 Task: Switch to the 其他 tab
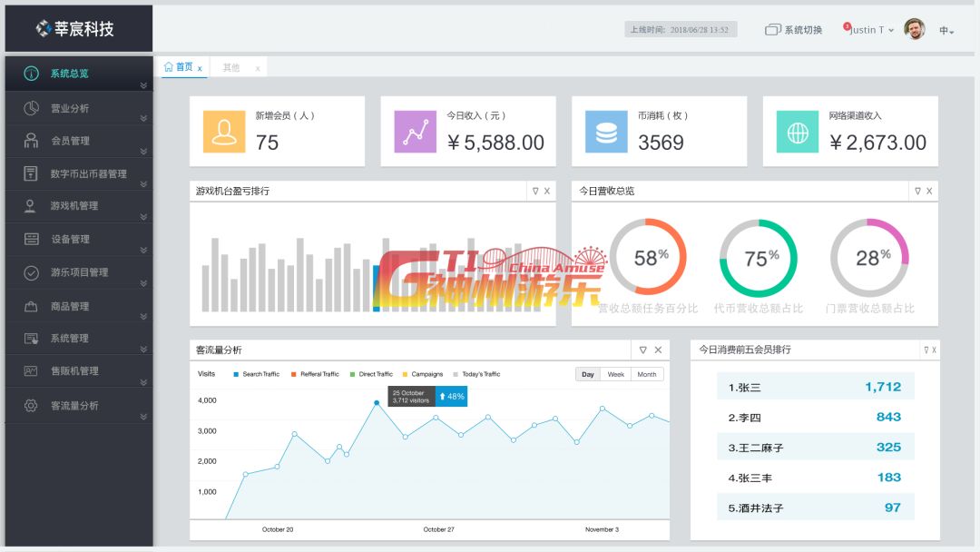pos(231,67)
